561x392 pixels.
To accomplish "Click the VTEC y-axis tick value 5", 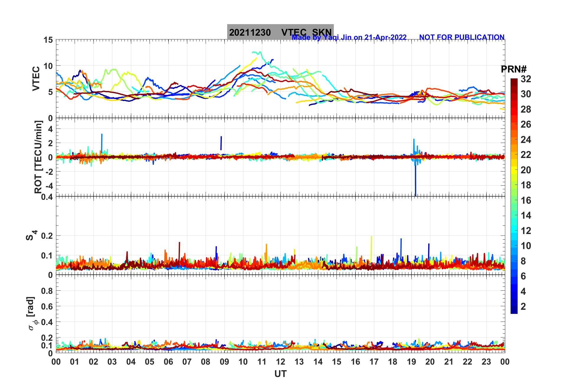I will click(50, 92).
